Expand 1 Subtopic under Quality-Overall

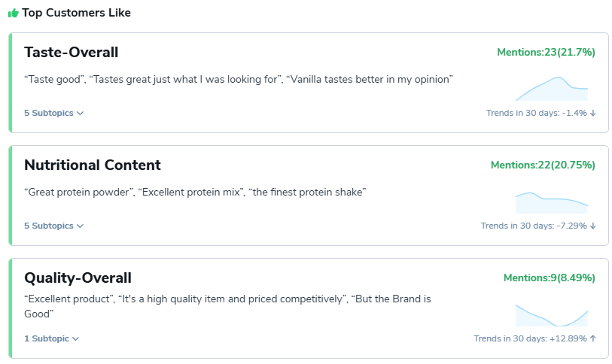[x=51, y=338]
